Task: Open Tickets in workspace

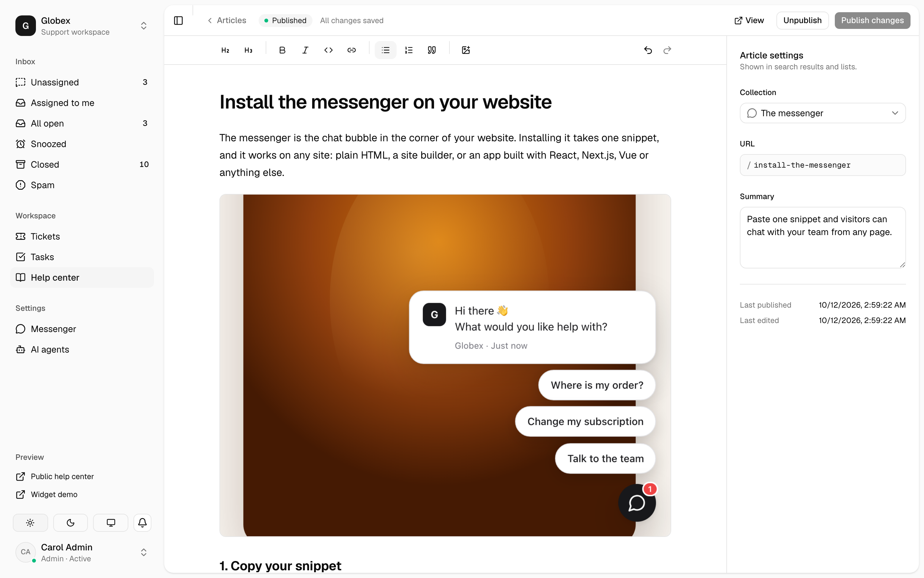Action: [82, 236]
